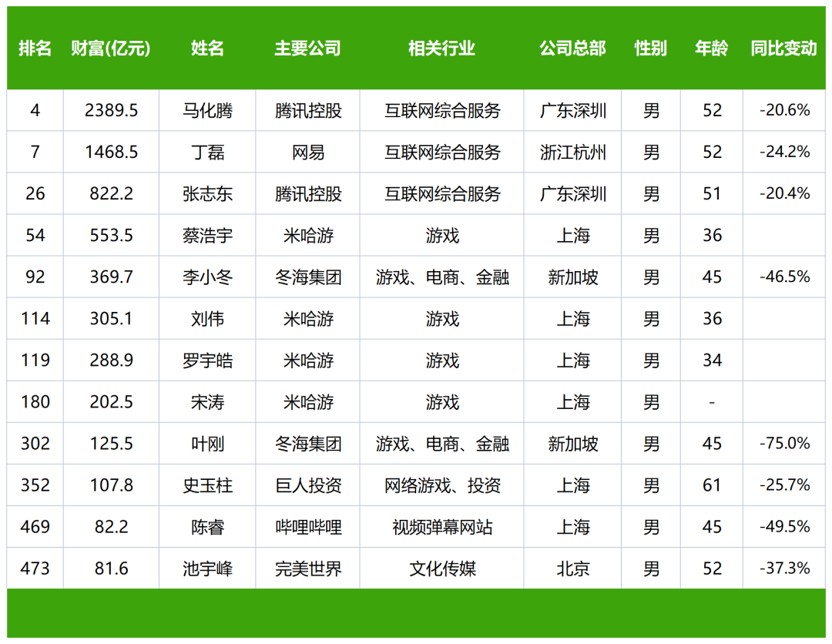Select the 丁磊 name cell
This screenshot has width=832, height=644.
pyautogui.click(x=207, y=153)
